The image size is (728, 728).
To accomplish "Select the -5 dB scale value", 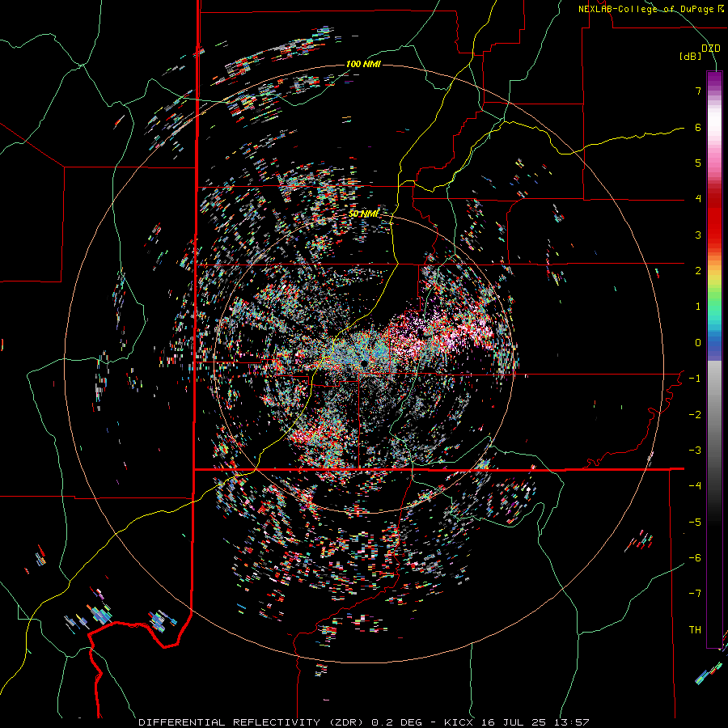I will point(695,523).
